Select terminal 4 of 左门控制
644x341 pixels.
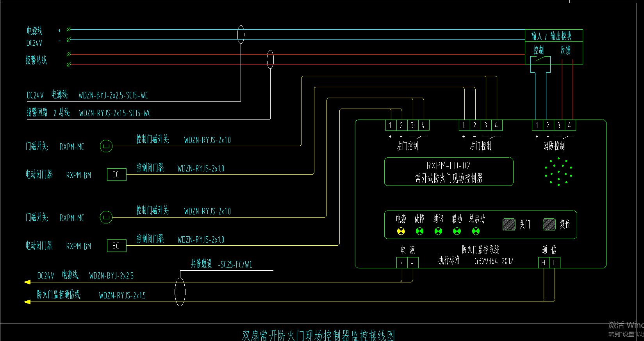point(423,125)
